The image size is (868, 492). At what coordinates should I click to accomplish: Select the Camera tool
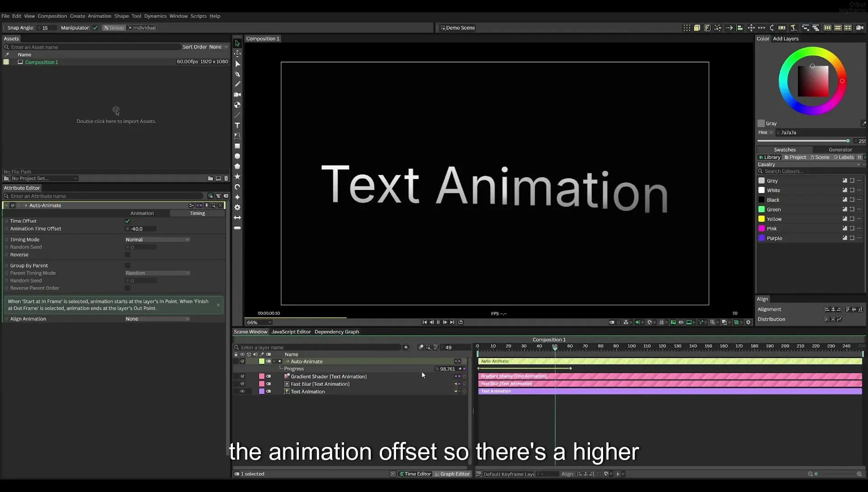237,95
